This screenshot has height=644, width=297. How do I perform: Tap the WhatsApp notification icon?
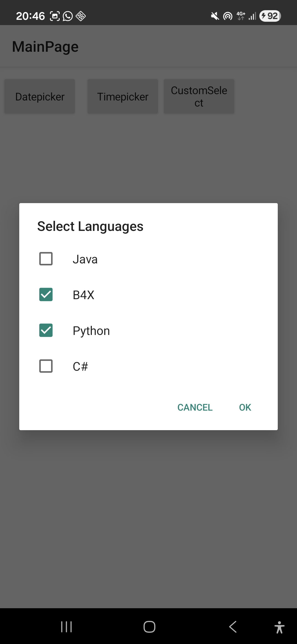[68, 16]
